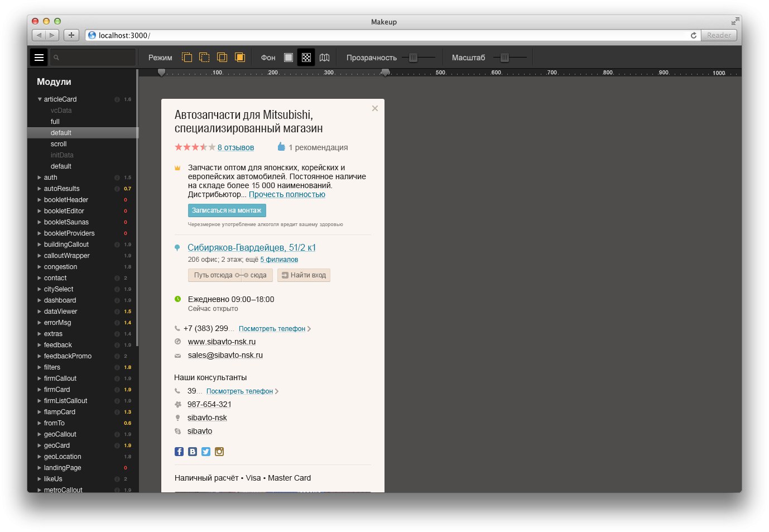Expand the geoCard module
Viewport: 769px width, 532px height.
click(39, 445)
